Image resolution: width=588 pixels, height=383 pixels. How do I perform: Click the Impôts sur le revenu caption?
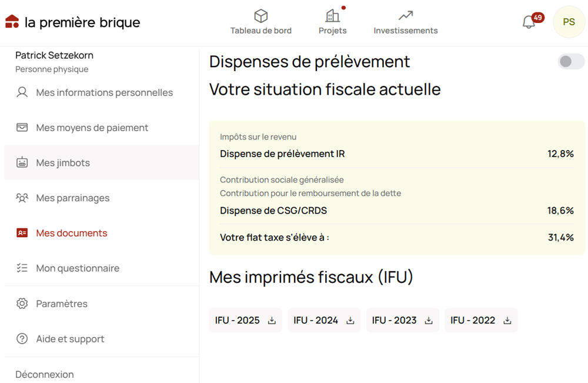point(258,137)
